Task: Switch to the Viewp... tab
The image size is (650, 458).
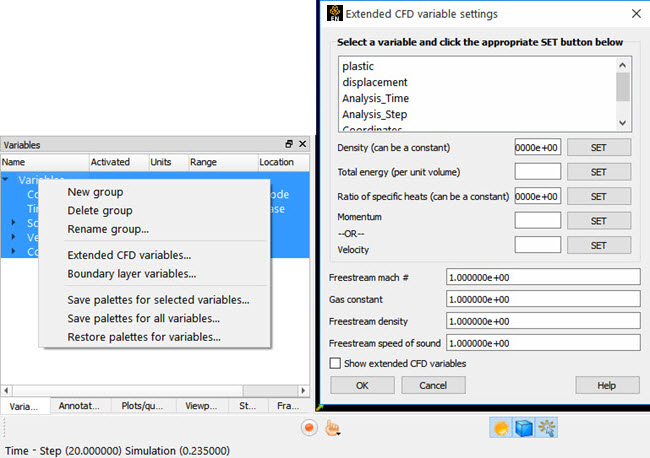Action: point(202,406)
